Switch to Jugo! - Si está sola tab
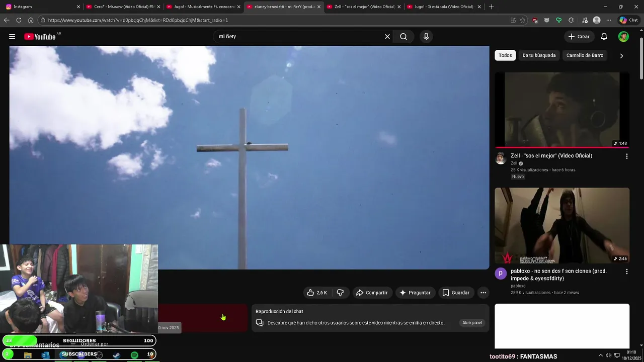644x362 pixels. pyautogui.click(x=444, y=7)
